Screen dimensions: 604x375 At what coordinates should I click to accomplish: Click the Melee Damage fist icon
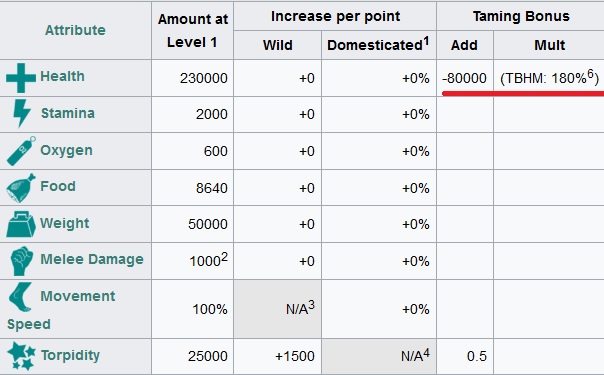(22, 261)
